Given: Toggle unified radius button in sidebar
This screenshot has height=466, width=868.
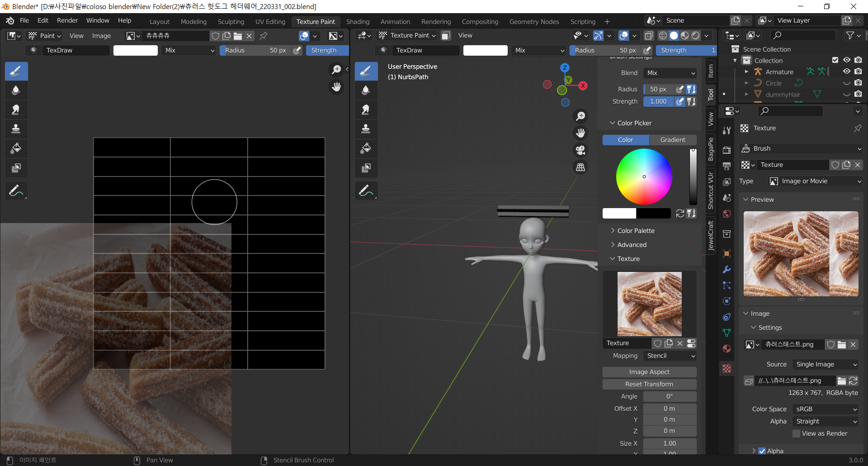Looking at the screenshot, I should (x=691, y=89).
